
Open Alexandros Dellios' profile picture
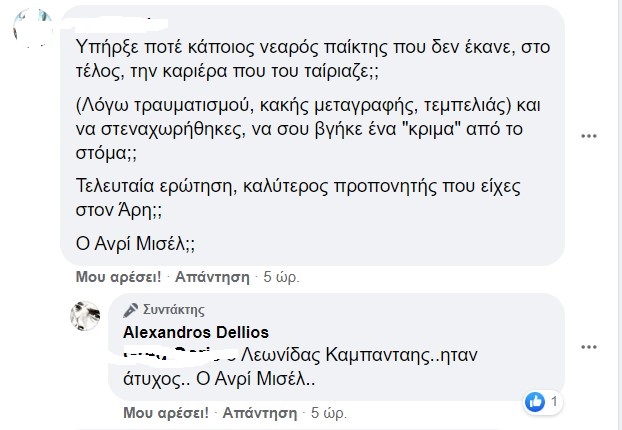coord(85,316)
